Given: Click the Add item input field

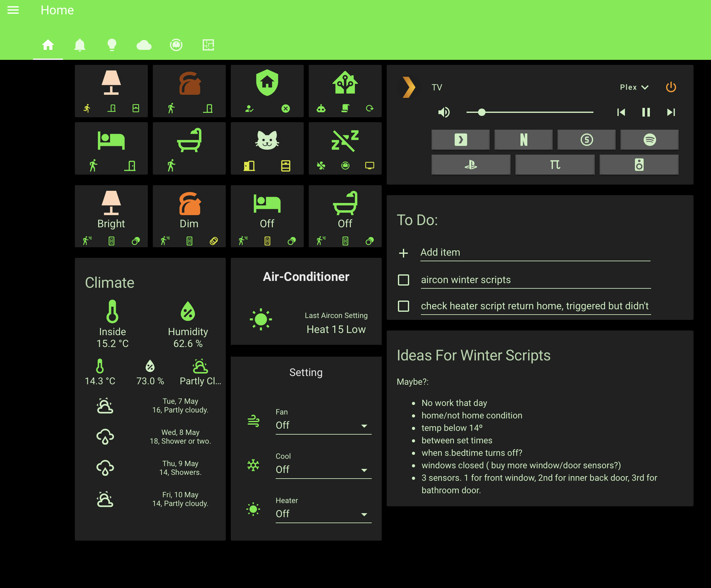Looking at the screenshot, I should 535,252.
